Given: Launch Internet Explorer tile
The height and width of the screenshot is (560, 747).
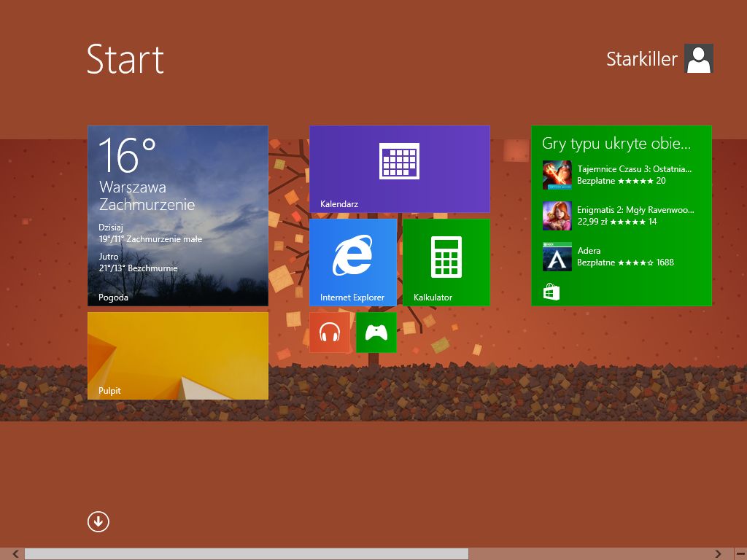Looking at the screenshot, I should [353, 262].
